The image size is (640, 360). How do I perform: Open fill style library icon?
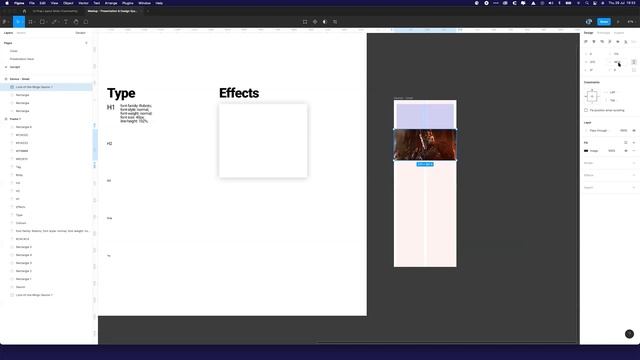pyautogui.click(x=626, y=142)
